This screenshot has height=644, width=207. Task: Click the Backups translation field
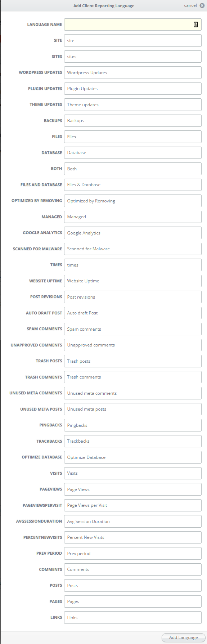click(133, 121)
